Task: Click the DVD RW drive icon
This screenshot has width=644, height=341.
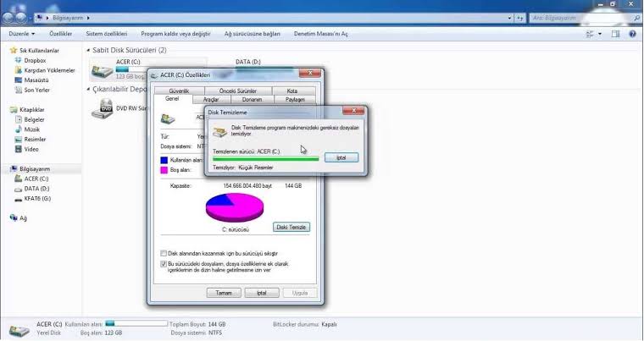Action: [102, 108]
